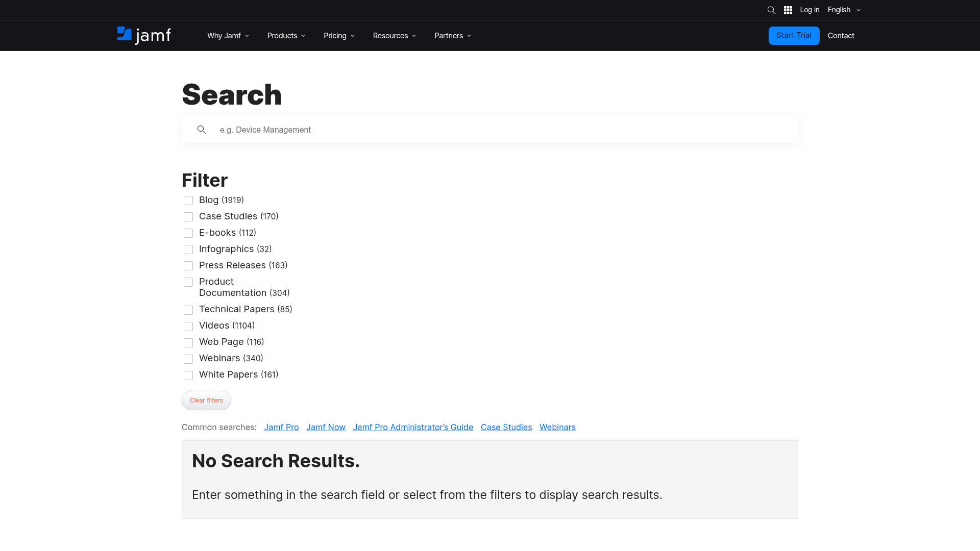Expand the Why Jamf menu
This screenshot has height=551, width=980.
point(228,36)
